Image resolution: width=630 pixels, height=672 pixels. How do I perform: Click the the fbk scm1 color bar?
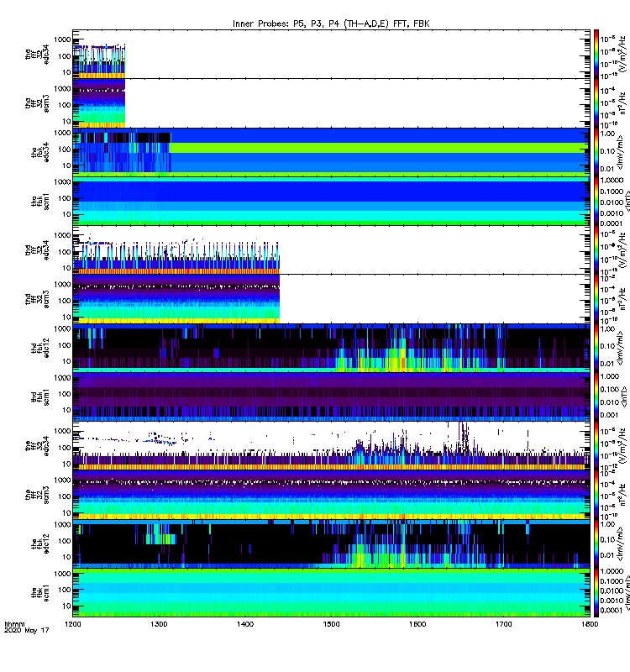(596, 593)
